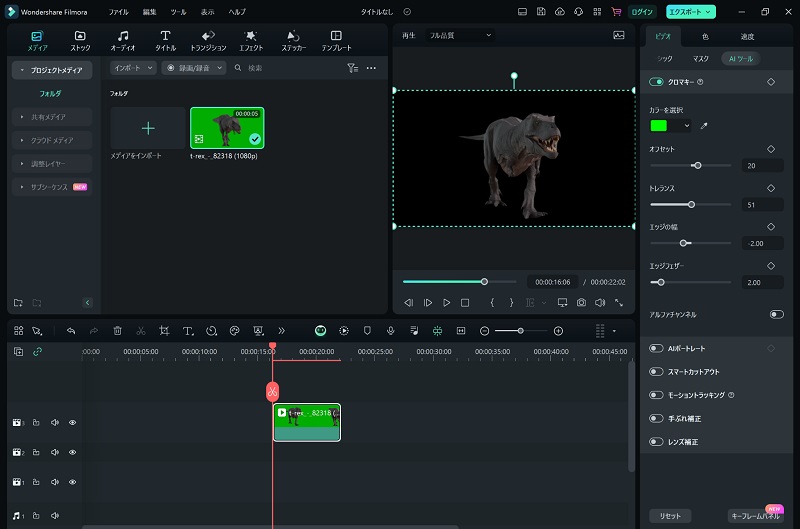Toggle the Chroma Key (クロマキー) switch
Screen dimensions: 800x529
[657, 82]
